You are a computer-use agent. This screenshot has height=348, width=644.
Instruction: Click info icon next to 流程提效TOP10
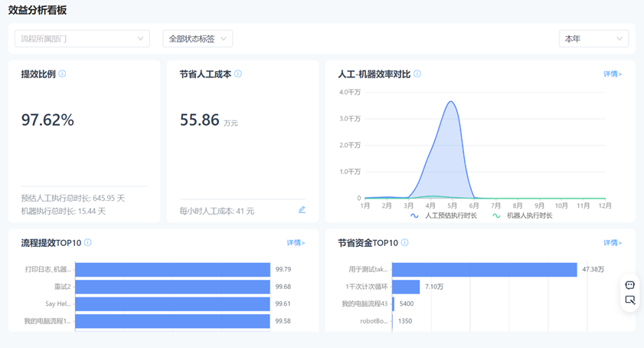pos(88,243)
